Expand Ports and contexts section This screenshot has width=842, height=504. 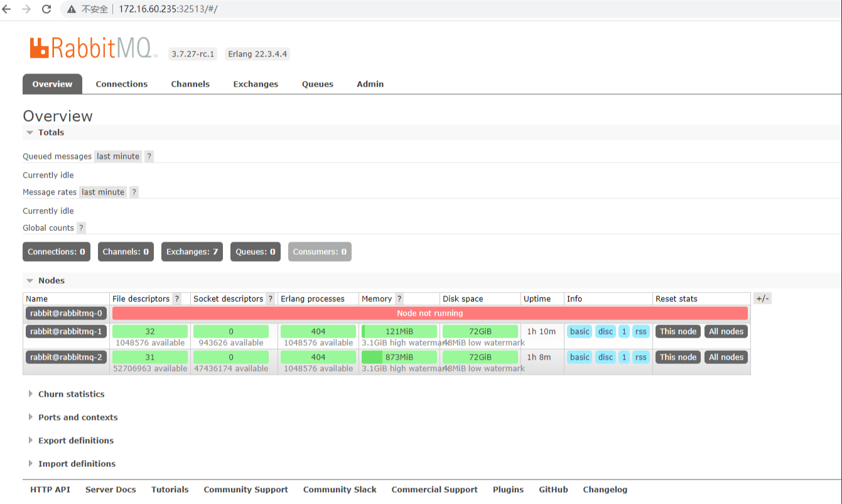(x=77, y=417)
